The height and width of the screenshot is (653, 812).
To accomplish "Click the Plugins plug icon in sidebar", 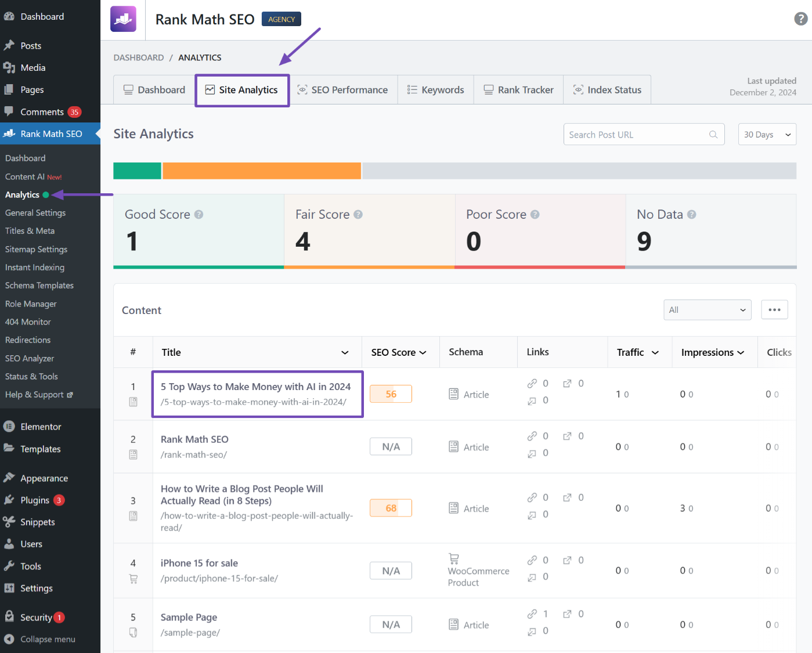I will [x=9, y=500].
